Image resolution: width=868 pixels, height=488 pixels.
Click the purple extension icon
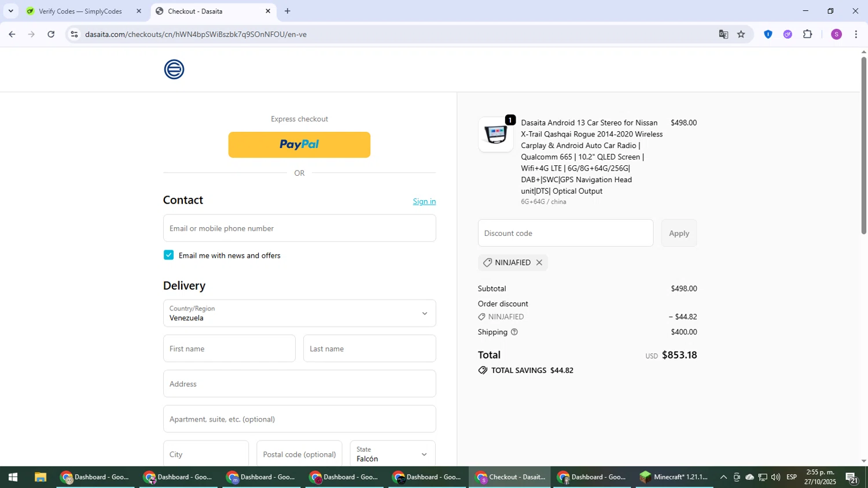(x=788, y=34)
